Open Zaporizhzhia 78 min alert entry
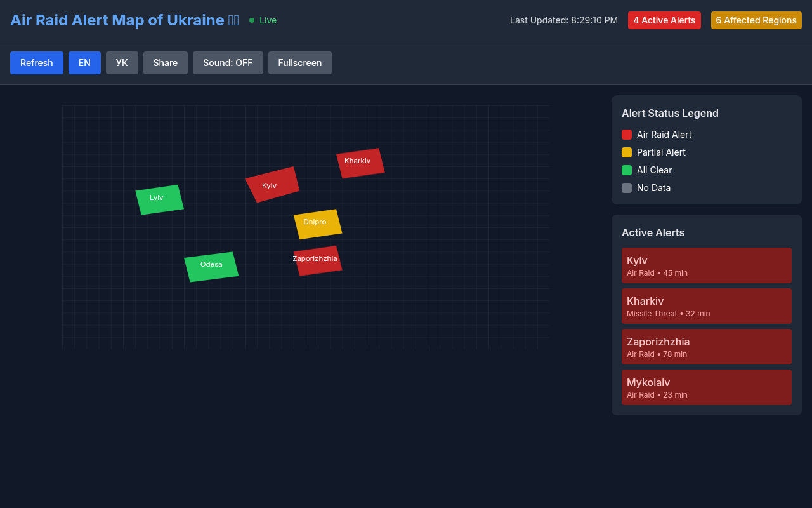Viewport: 812px width, 508px height. 706,347
